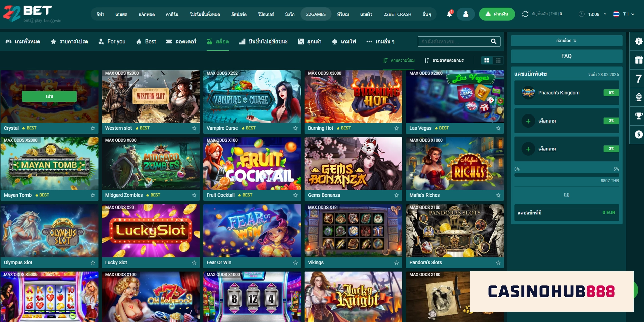
Task: Open the FAQ button
Action: pyautogui.click(x=566, y=56)
